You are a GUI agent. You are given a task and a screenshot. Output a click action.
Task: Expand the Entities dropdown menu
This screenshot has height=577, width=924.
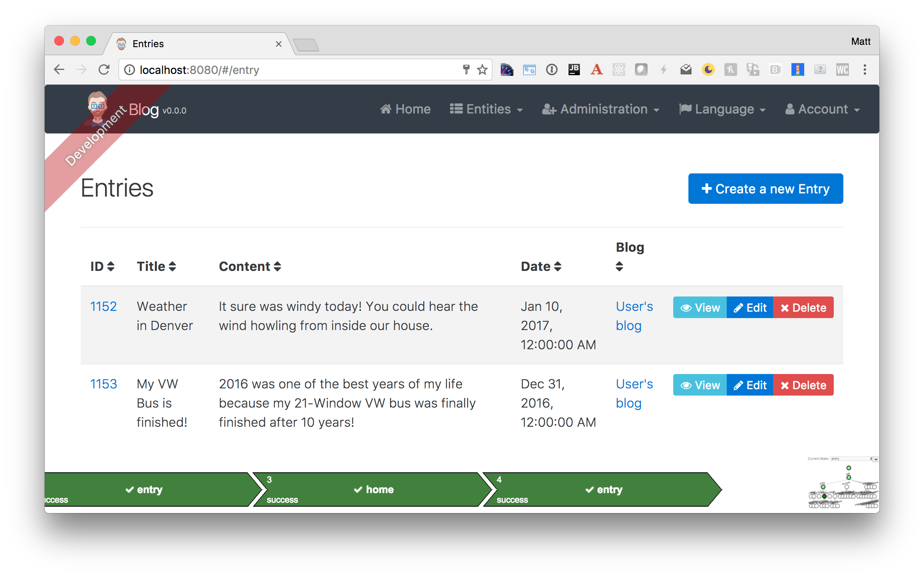pyautogui.click(x=486, y=109)
